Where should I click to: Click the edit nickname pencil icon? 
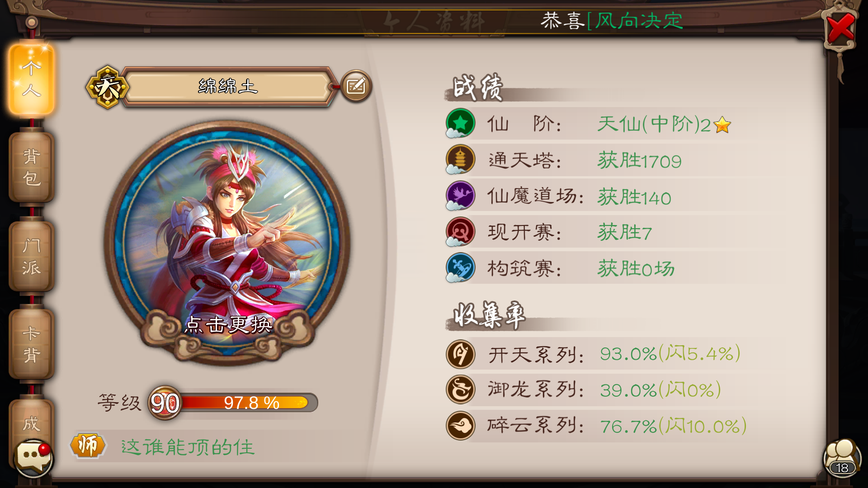point(356,86)
